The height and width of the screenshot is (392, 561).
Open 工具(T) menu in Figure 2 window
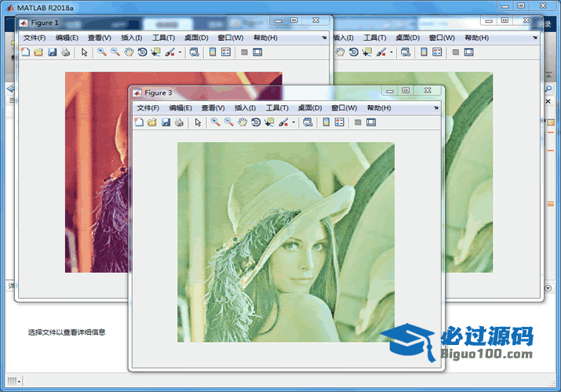[375, 38]
